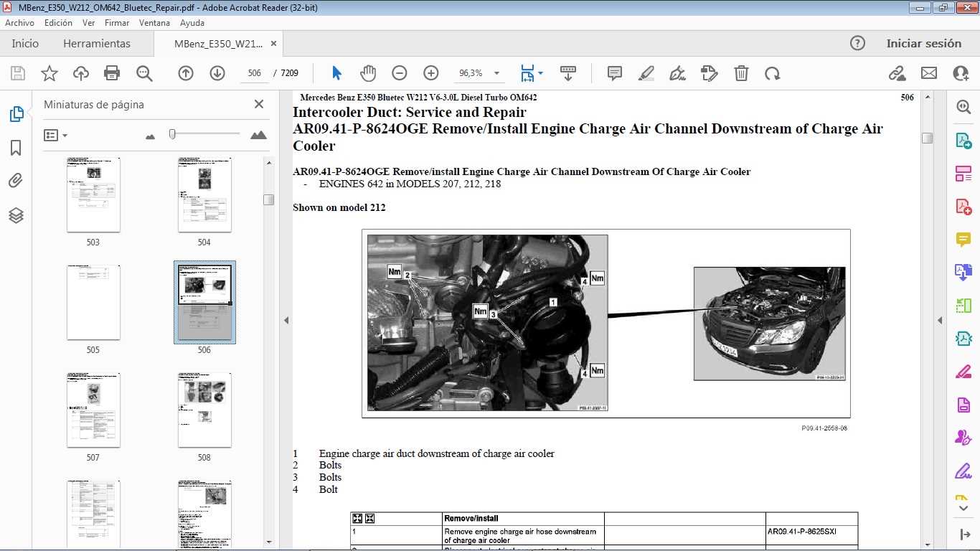Zoom out with minus button
Viewport: 980px width, 551px height.
(400, 73)
